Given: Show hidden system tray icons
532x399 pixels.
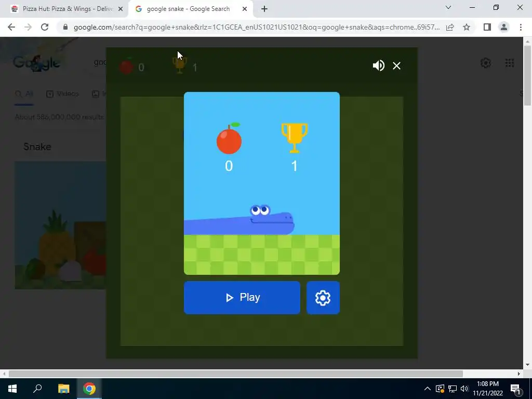Looking at the screenshot, I should coord(428,389).
